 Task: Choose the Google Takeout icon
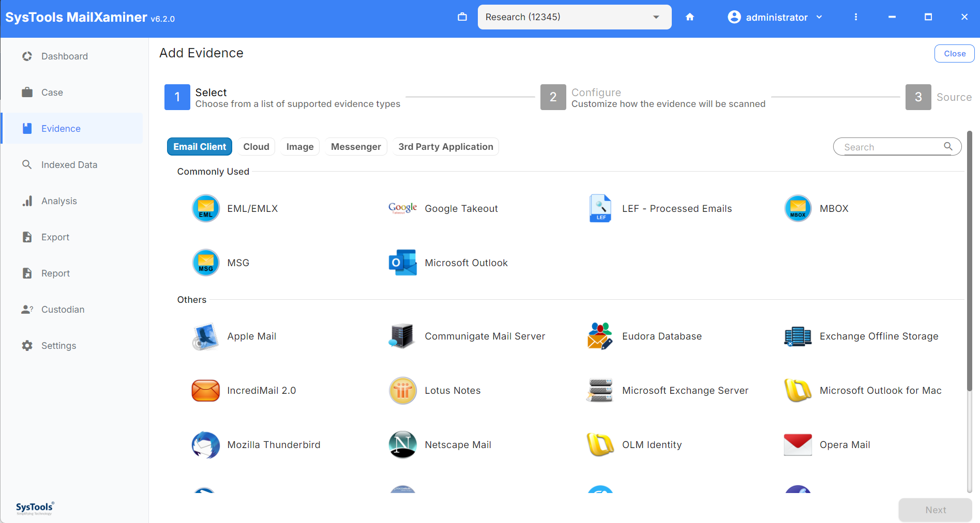[402, 208]
